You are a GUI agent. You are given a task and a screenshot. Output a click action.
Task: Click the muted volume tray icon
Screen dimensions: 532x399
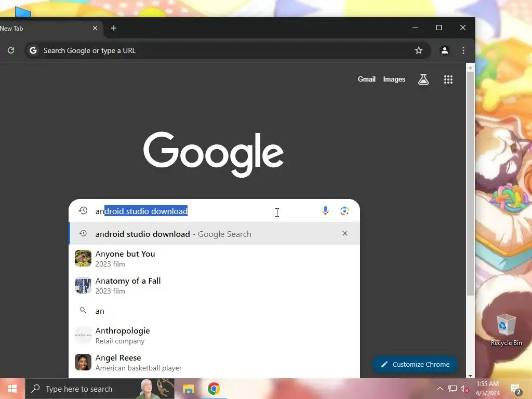coord(464,389)
